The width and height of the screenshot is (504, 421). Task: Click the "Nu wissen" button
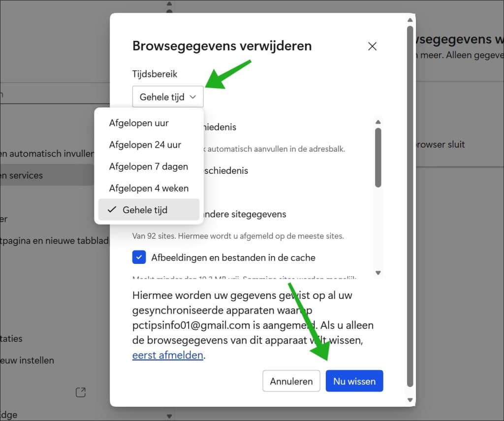354,381
